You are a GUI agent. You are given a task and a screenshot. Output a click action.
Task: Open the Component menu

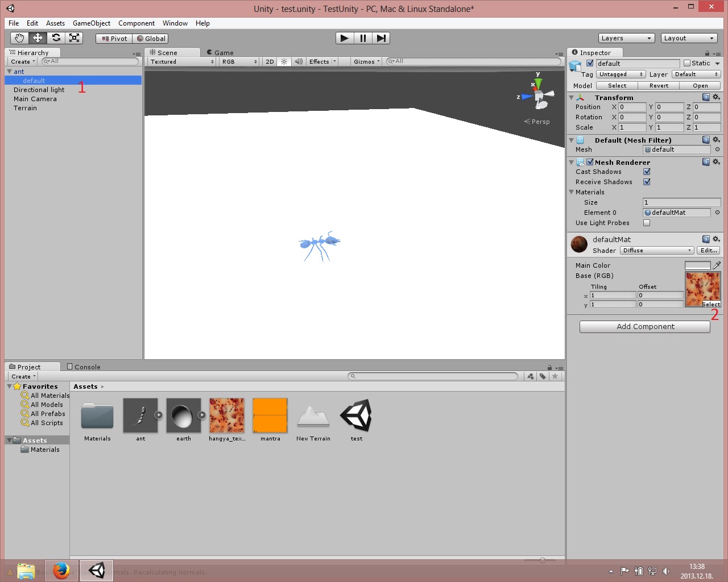pos(136,23)
